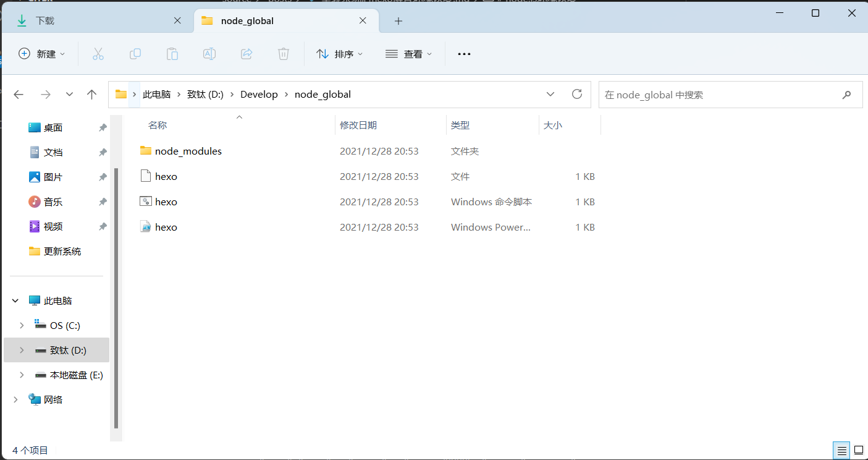
Task: Close the 下载 tab
Action: click(177, 20)
